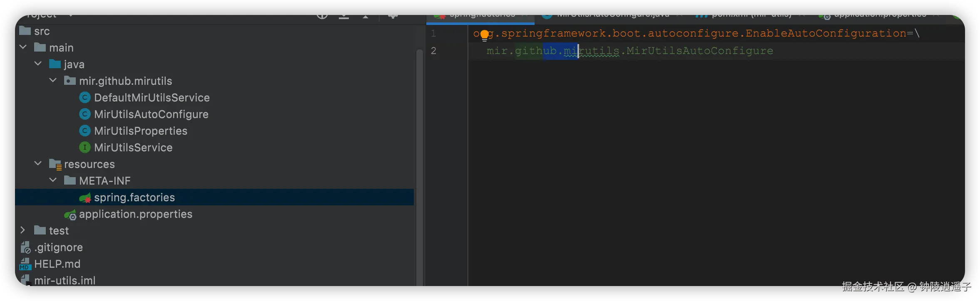Collapse the java folder chevron
The height and width of the screenshot is (301, 980).
pos(38,64)
